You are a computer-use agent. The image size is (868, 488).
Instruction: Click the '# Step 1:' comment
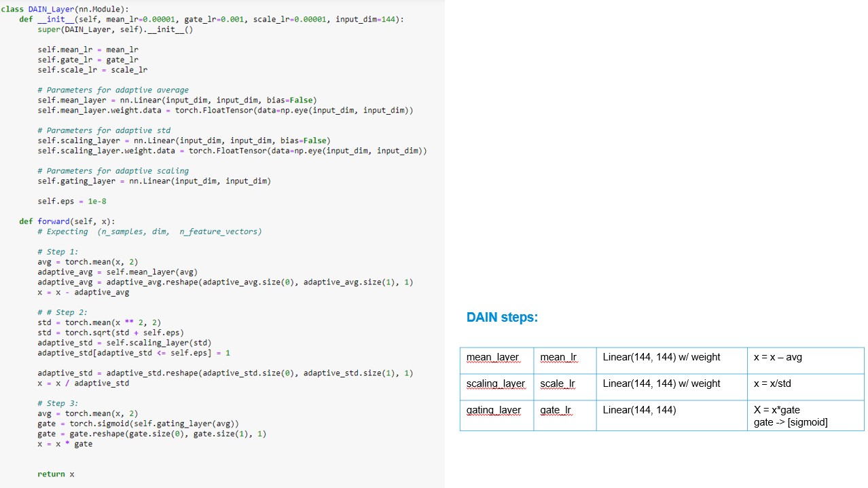[x=58, y=252]
